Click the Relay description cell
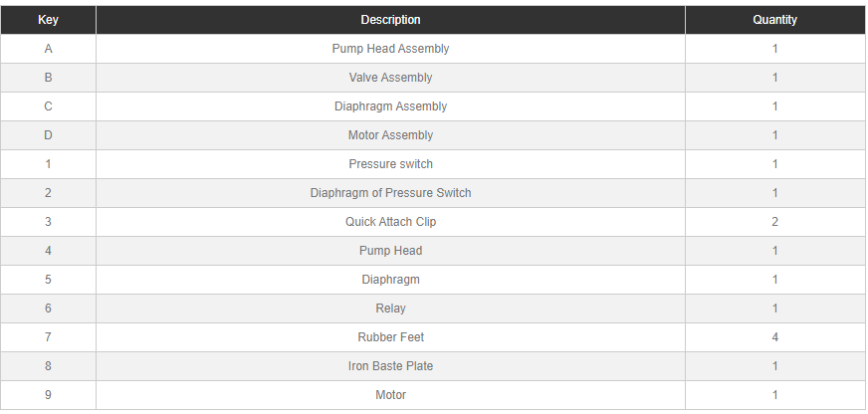The image size is (868, 414). pyautogui.click(x=390, y=309)
